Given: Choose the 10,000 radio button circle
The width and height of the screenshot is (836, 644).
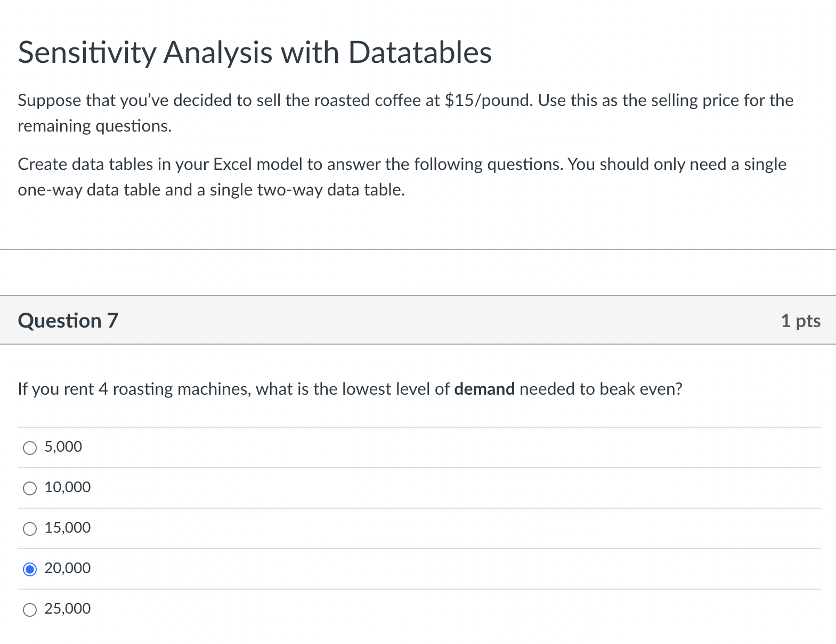Looking at the screenshot, I should tap(30, 488).
